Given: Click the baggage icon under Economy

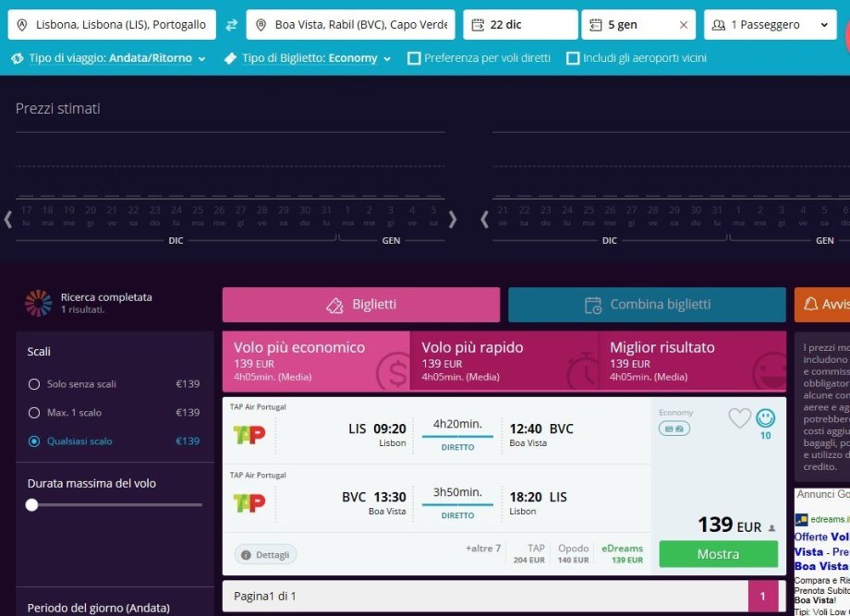Looking at the screenshot, I should point(674,429).
